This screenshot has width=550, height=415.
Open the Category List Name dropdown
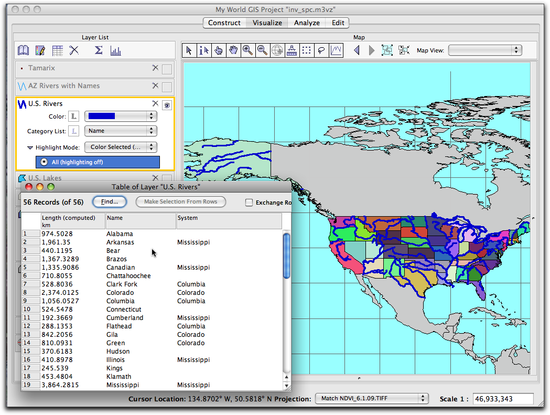121,131
